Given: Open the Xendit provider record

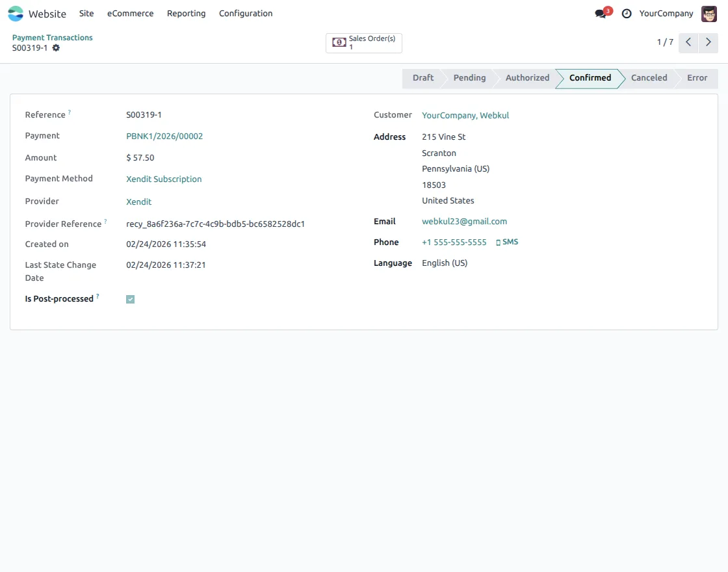Looking at the screenshot, I should coord(138,201).
